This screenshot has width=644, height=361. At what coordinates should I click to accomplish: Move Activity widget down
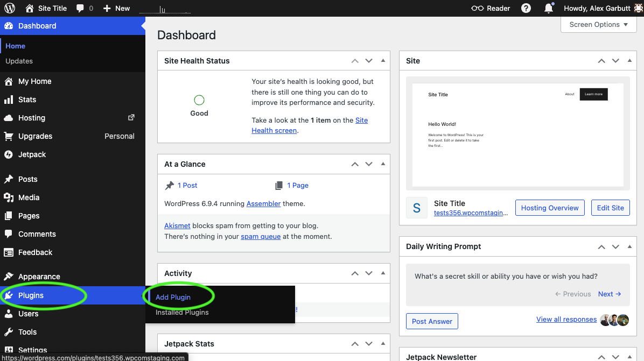tap(369, 273)
